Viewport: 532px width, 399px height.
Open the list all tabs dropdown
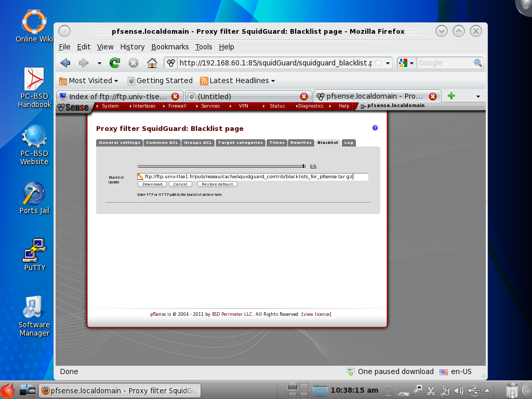pos(478,96)
